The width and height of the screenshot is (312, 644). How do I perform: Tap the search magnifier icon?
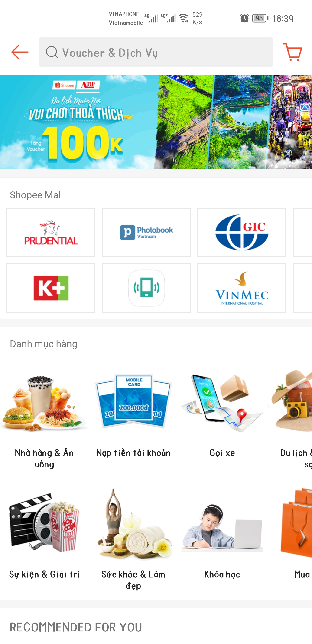coord(52,52)
